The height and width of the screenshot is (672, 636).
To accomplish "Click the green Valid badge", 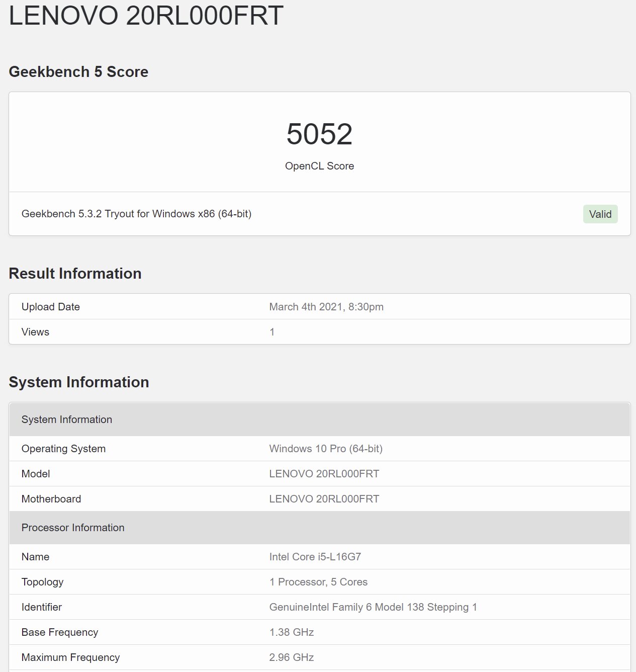I will (x=600, y=214).
